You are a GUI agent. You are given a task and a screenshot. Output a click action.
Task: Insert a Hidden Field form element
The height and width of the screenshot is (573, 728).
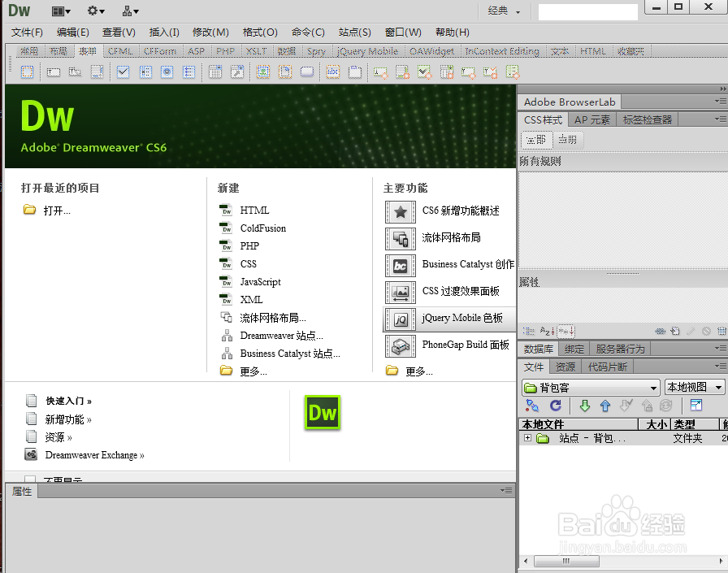coord(76,72)
